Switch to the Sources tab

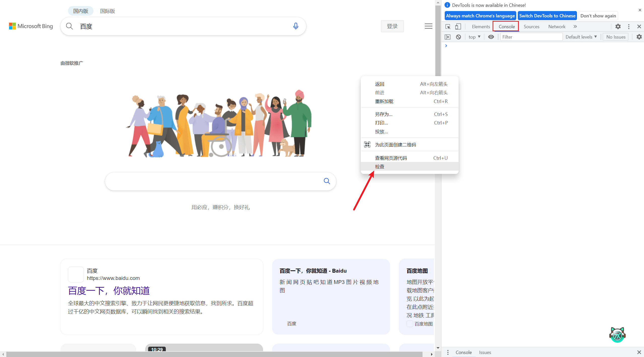click(531, 26)
